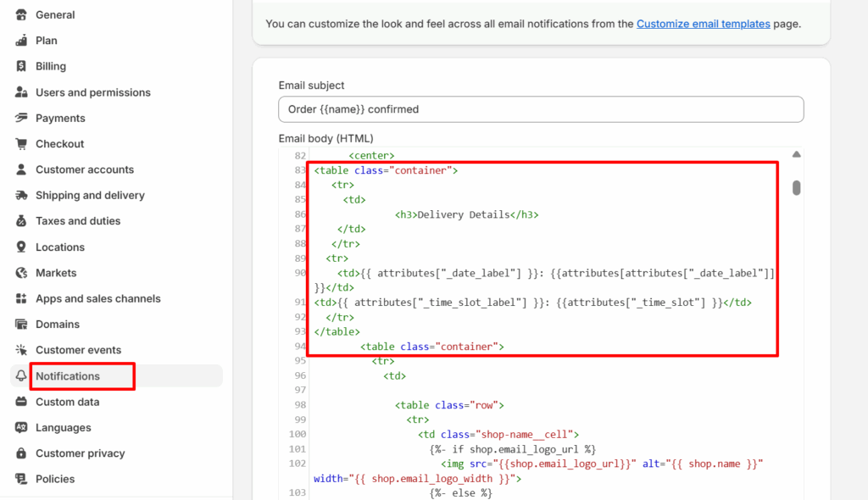
Task: Click the Users and permissions icon
Action: pos(21,92)
